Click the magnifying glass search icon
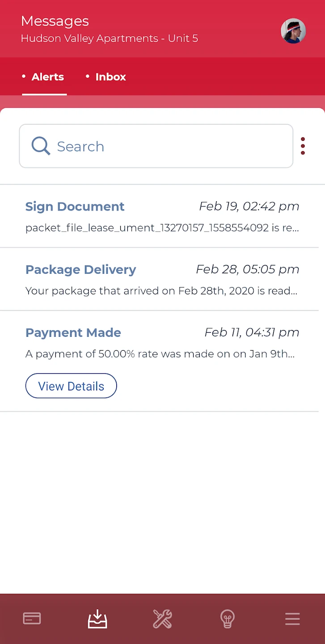This screenshot has width=325, height=644. [x=41, y=146]
